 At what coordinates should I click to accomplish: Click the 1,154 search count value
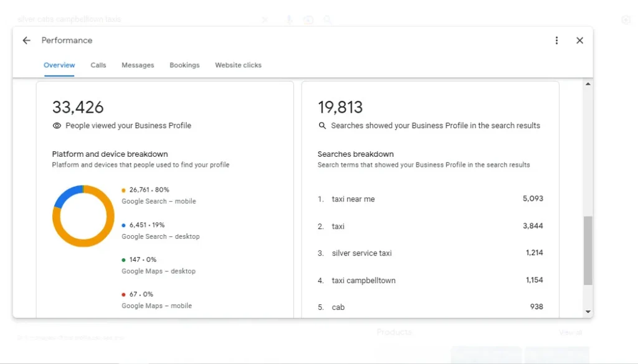(534, 280)
